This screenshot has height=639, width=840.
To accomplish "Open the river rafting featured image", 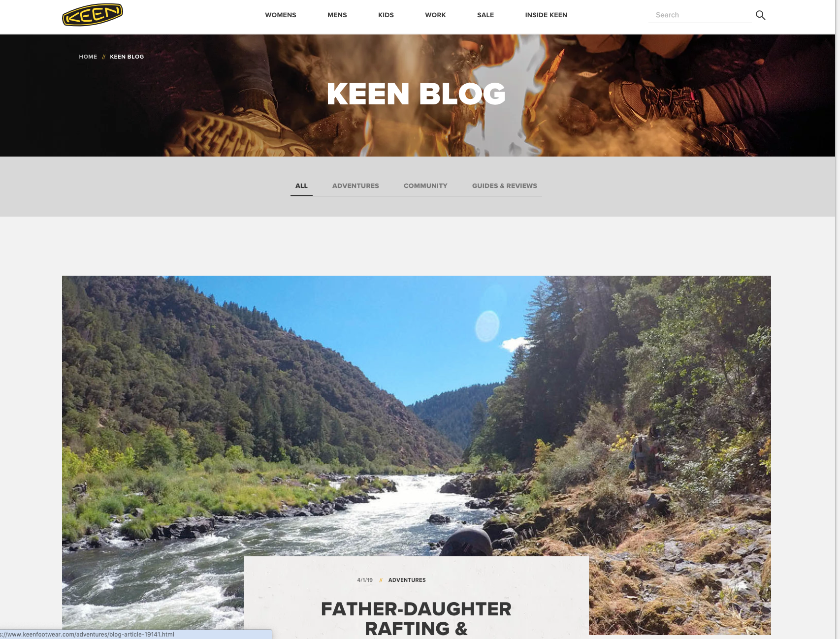I will click(x=416, y=416).
